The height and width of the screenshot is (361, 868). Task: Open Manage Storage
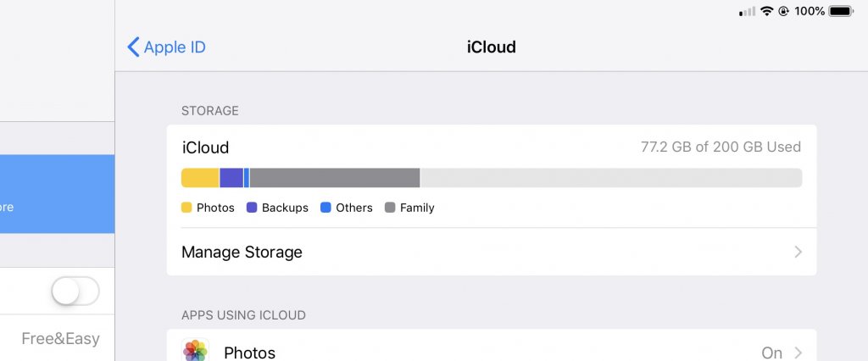point(492,252)
